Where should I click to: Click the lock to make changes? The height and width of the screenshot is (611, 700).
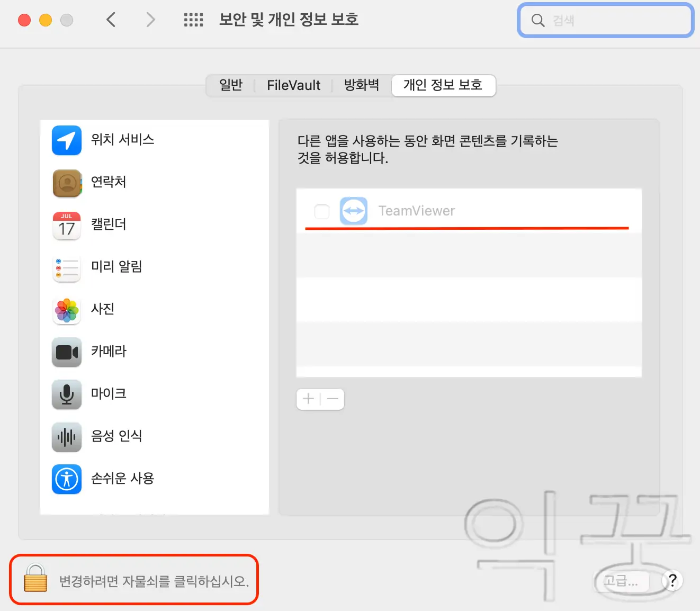pyautogui.click(x=35, y=580)
